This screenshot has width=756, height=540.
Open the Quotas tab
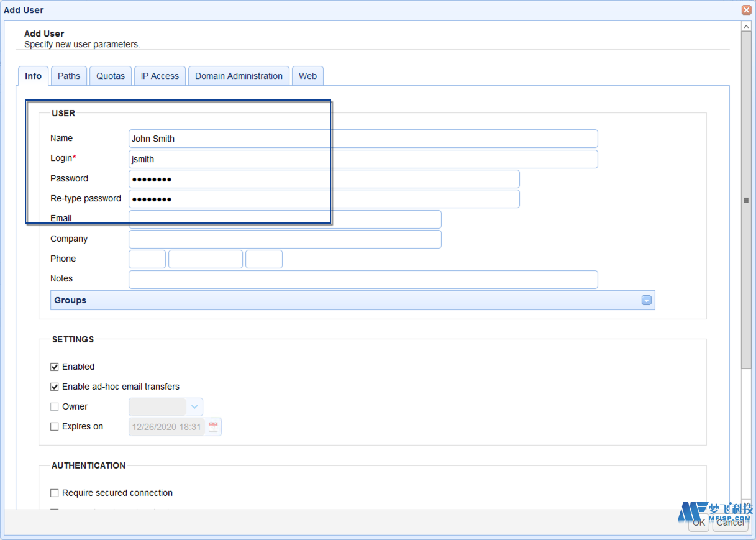coord(111,76)
